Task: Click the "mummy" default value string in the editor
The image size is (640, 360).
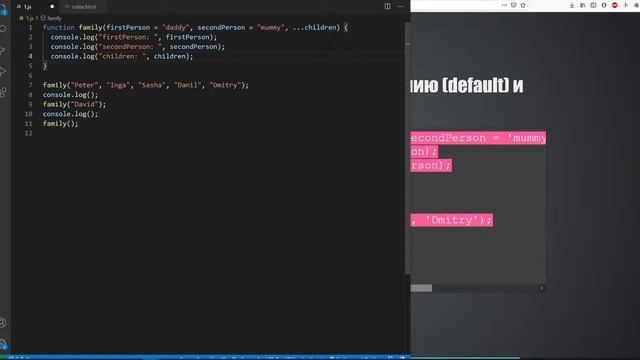Action: 271,27
